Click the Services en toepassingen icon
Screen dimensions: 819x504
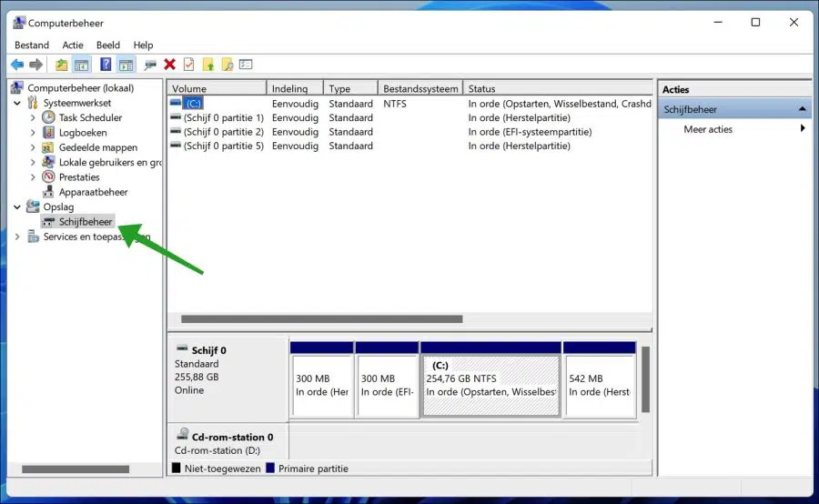tap(34, 237)
